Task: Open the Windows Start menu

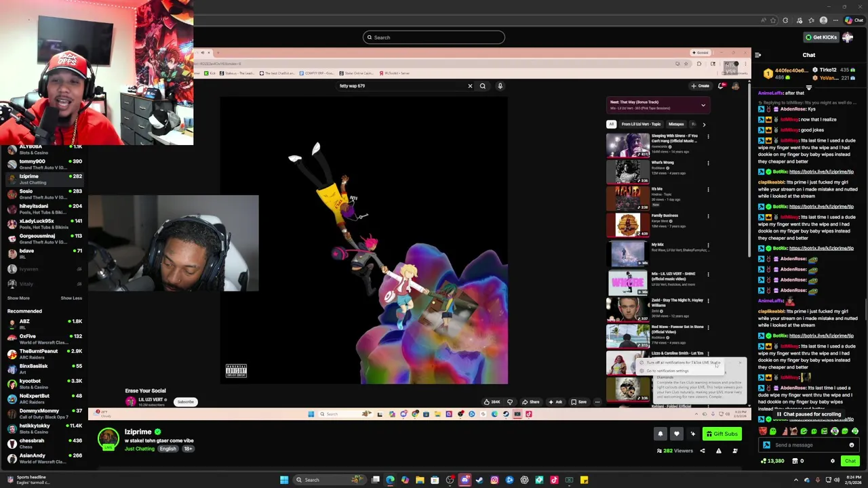Action: (284, 480)
